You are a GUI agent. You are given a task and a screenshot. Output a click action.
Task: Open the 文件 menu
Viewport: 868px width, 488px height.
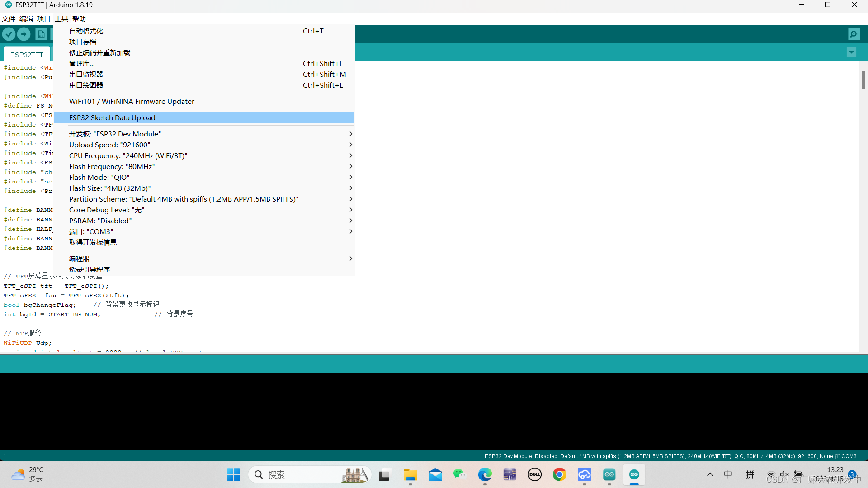pos(9,19)
